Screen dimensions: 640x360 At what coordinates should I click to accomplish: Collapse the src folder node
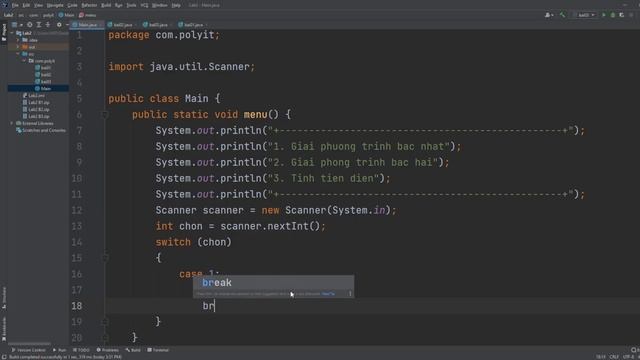click(x=18, y=54)
